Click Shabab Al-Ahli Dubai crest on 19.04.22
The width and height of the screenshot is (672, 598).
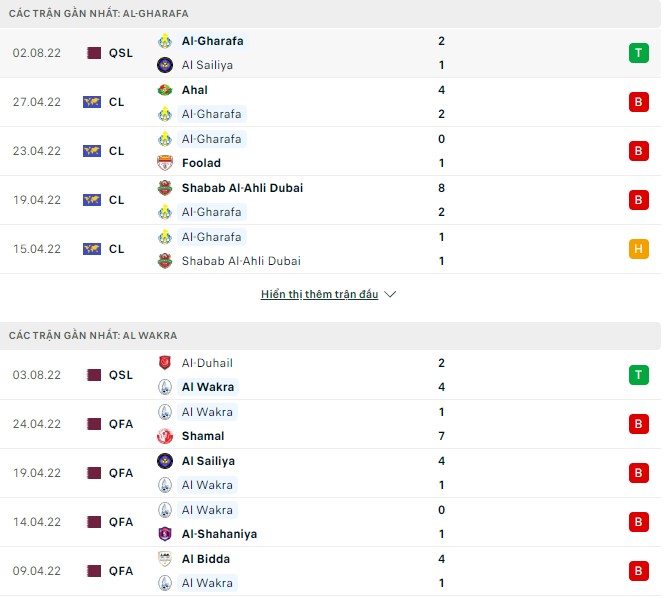pyautogui.click(x=165, y=188)
